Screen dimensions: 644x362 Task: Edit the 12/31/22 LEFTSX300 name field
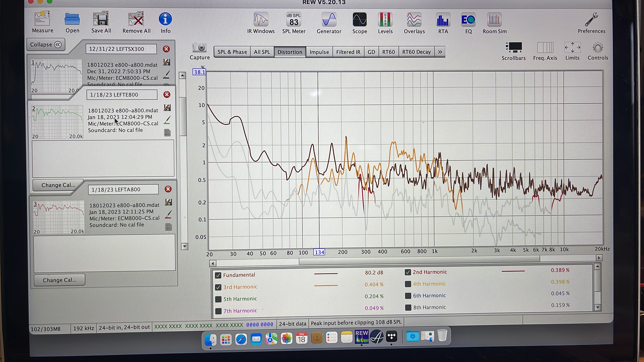click(x=121, y=49)
